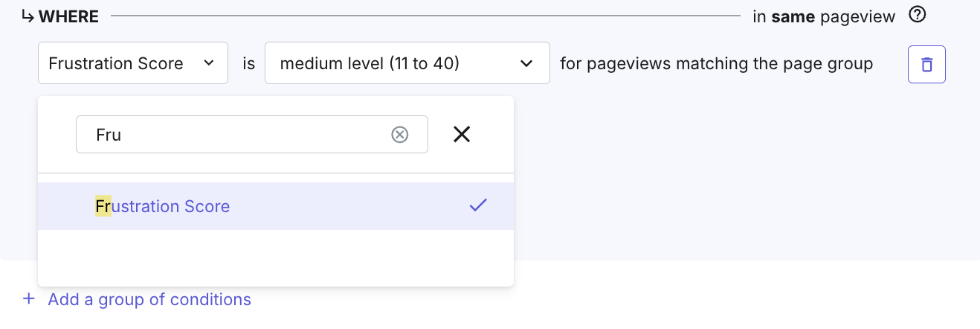Click the Frustration Score selector box
This screenshot has width=980, height=329.
[133, 63]
